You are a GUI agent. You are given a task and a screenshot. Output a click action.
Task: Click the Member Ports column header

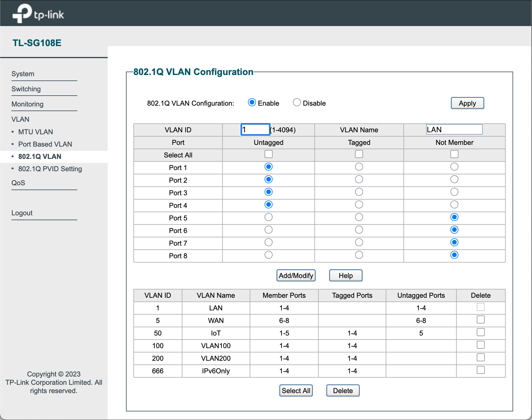(284, 295)
